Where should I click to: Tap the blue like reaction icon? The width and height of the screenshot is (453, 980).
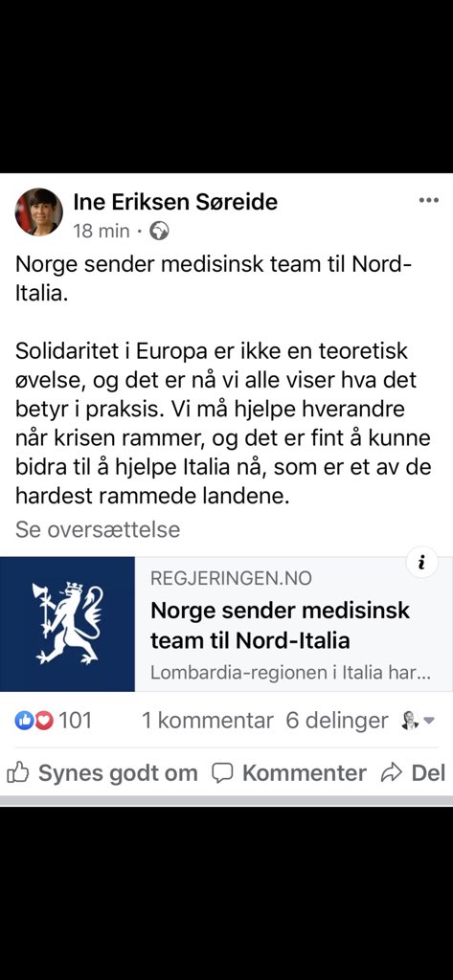[x=25, y=721]
